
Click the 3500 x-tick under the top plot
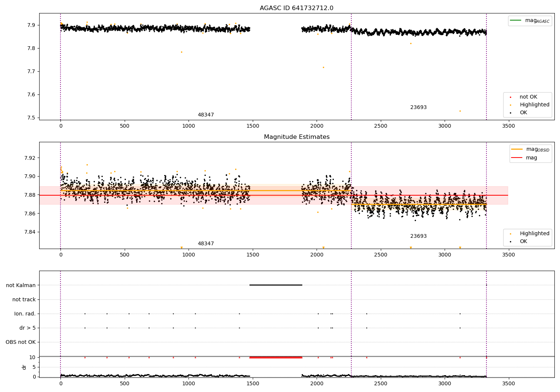tap(508, 126)
